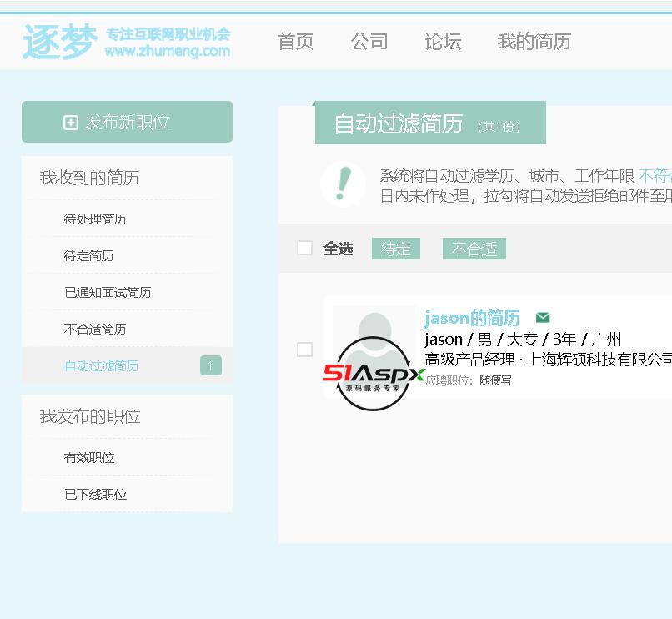The image size is (672, 619).
Task: Go to the 论坛 navigation item
Action: click(x=443, y=42)
